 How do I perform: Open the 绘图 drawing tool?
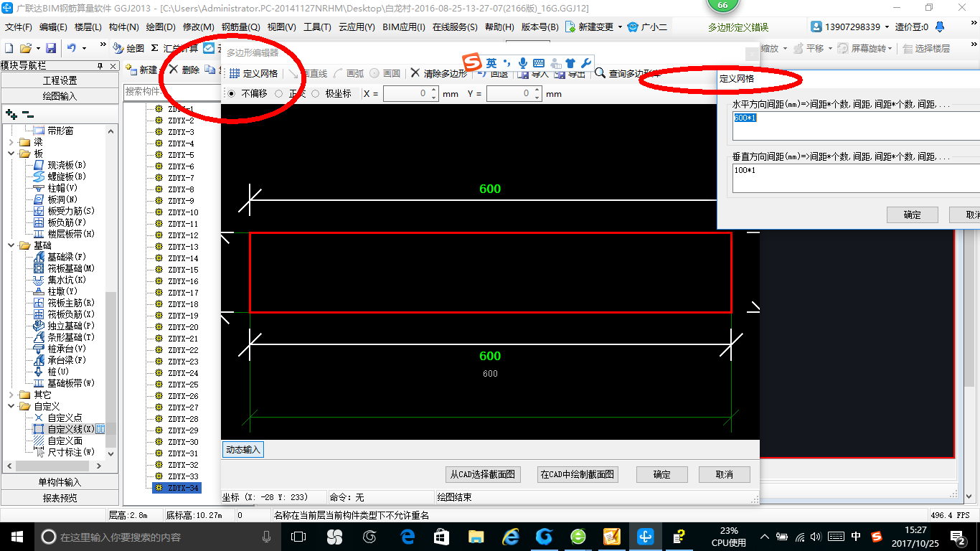(x=129, y=48)
